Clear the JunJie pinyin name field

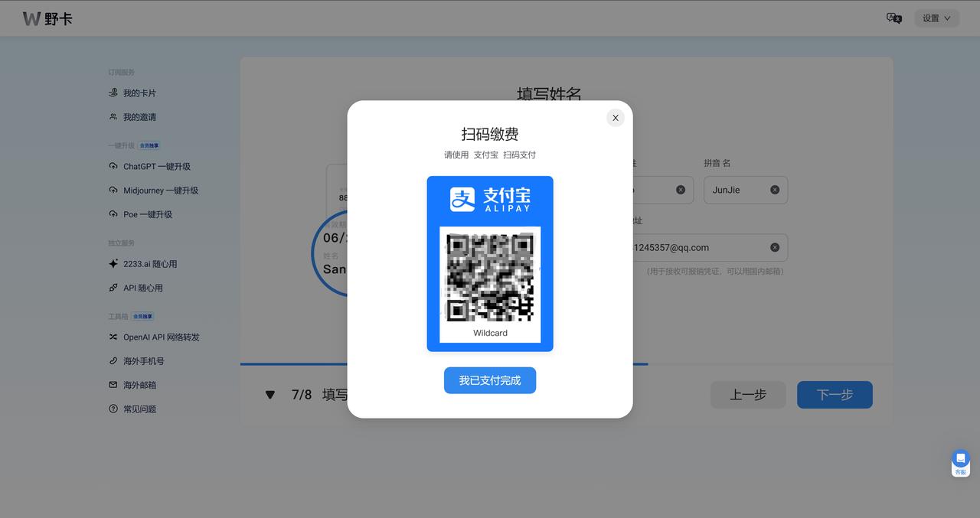point(775,190)
